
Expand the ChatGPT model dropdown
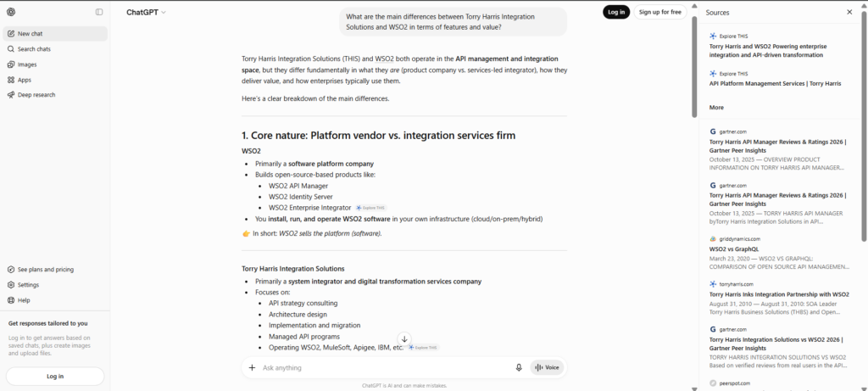[146, 12]
